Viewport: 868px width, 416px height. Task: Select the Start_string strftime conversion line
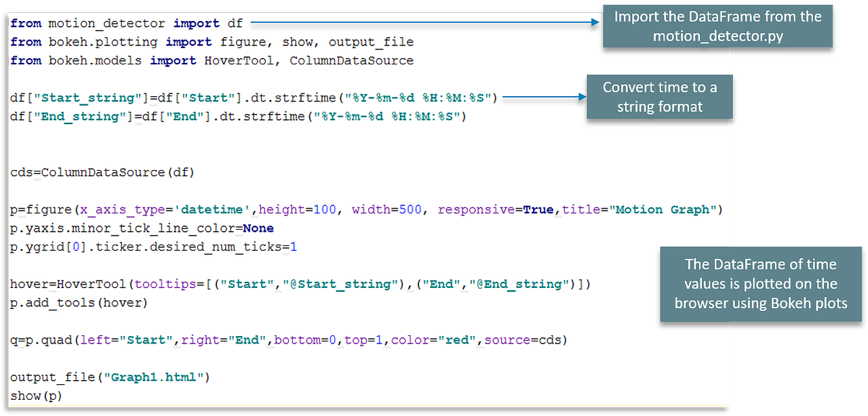(x=251, y=98)
